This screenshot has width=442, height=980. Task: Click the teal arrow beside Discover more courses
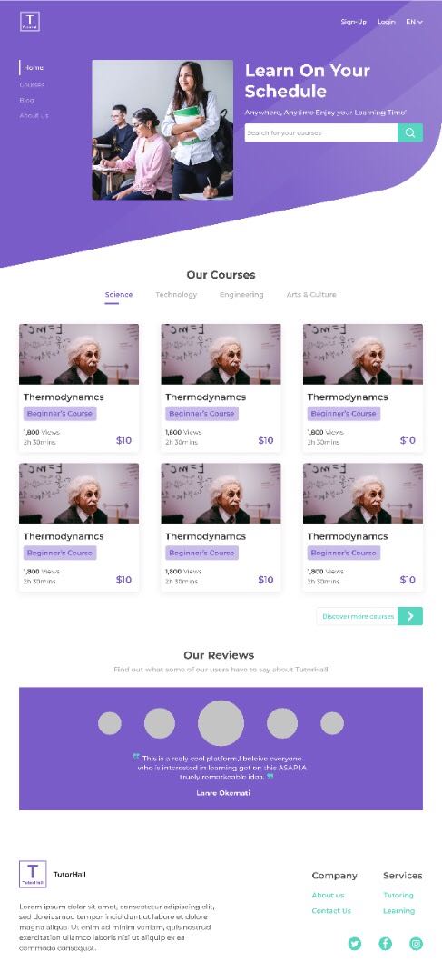click(x=410, y=616)
